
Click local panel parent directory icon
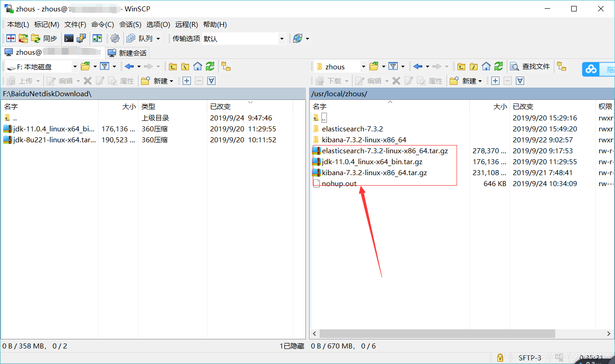(x=173, y=67)
